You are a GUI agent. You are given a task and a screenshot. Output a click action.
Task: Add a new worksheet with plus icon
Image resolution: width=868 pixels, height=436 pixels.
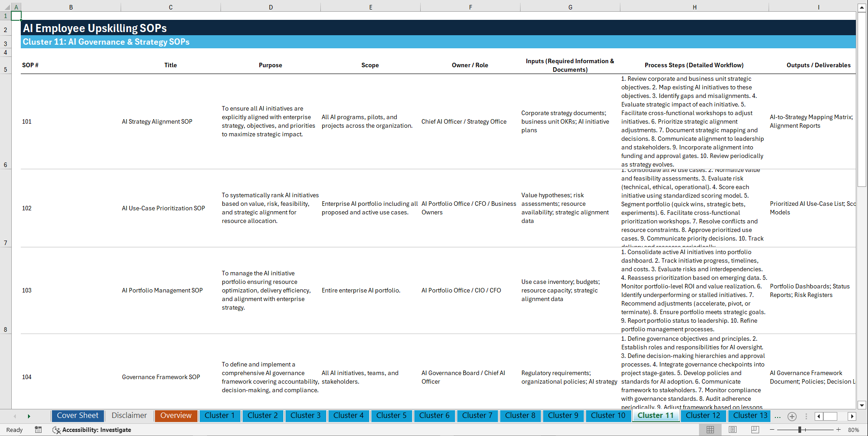pos(792,416)
